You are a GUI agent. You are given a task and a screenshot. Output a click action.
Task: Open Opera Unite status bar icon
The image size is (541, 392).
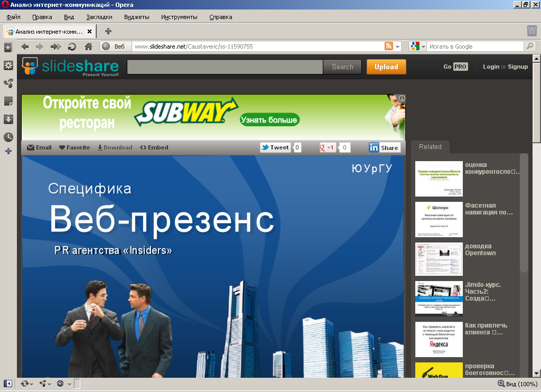tap(43, 384)
